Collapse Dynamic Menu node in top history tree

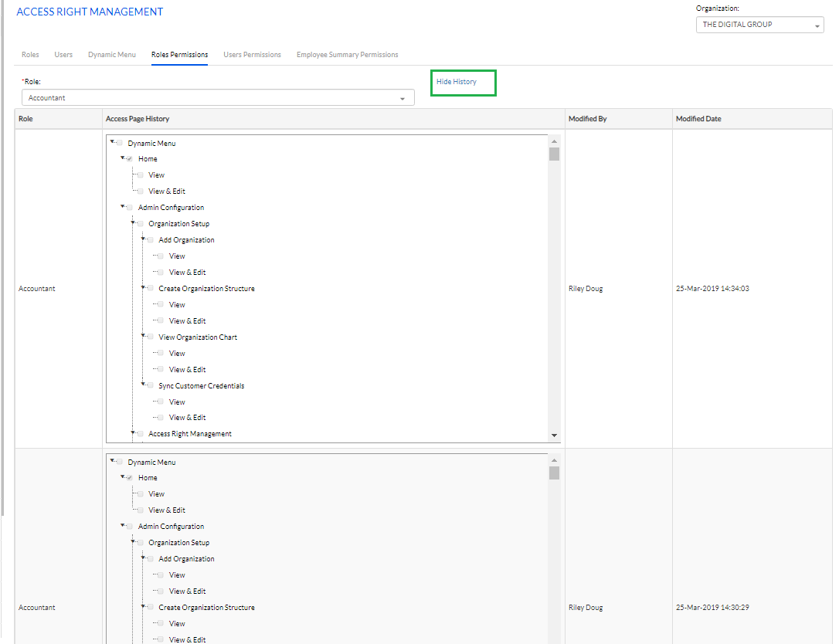[x=112, y=142]
